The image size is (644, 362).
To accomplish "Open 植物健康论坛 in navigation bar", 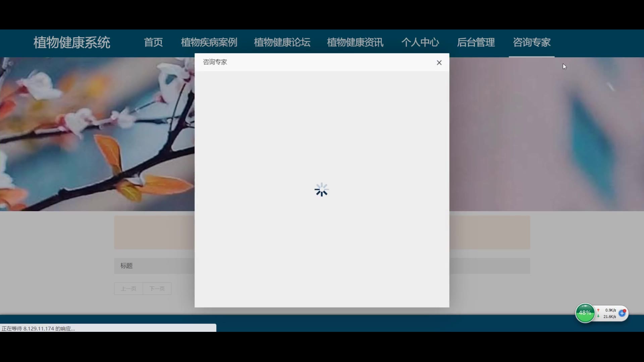I will pos(282,43).
